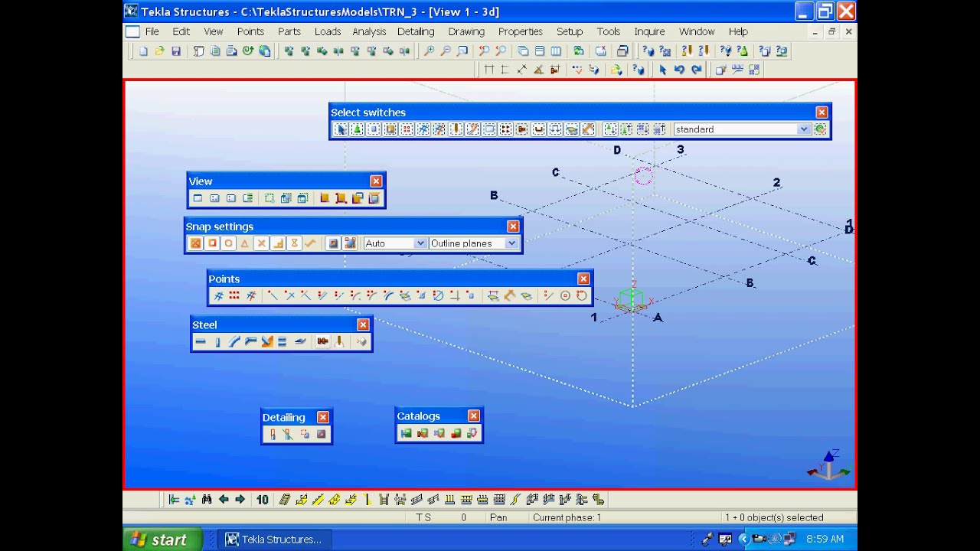Image resolution: width=980 pixels, height=551 pixels.
Task: Click first view icon in View toolbar
Action: point(198,198)
